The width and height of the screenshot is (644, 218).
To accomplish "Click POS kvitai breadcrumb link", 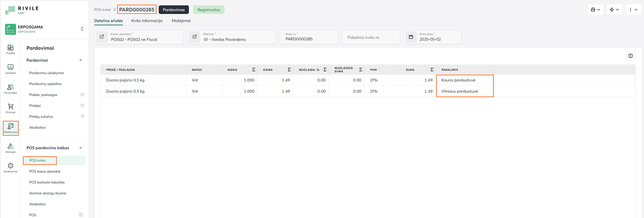I will tap(102, 10).
